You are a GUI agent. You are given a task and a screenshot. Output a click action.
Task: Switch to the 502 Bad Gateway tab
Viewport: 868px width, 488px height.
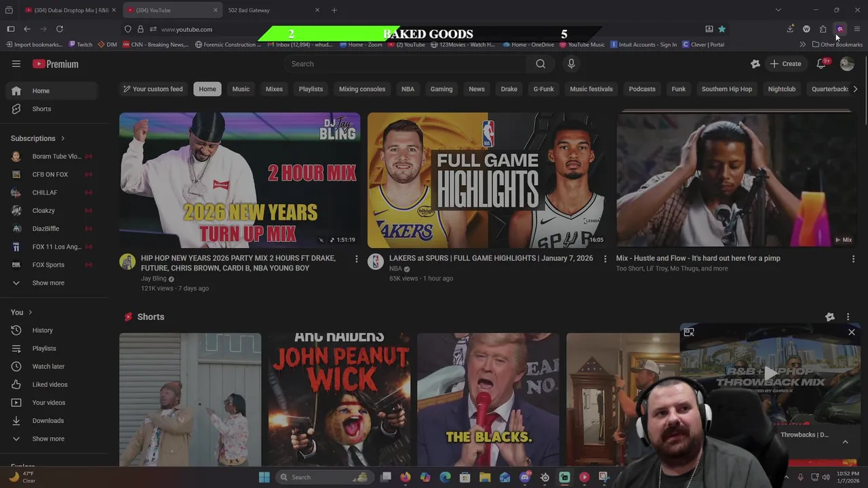pyautogui.click(x=271, y=10)
